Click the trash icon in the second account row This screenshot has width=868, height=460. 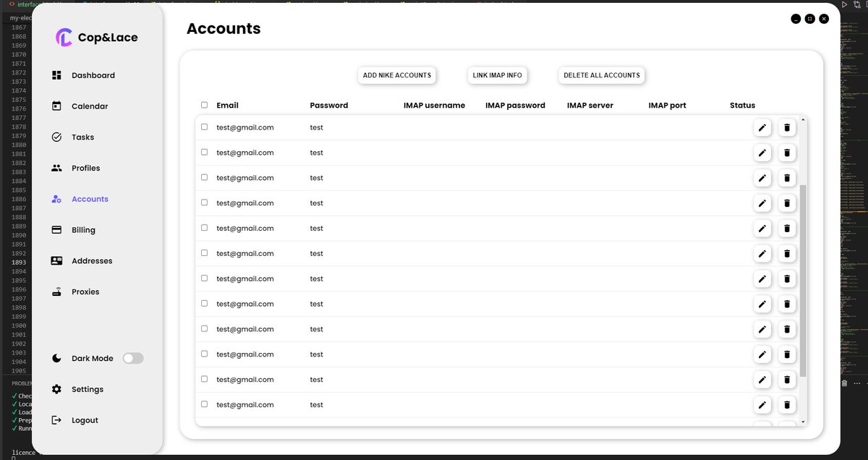[787, 153]
